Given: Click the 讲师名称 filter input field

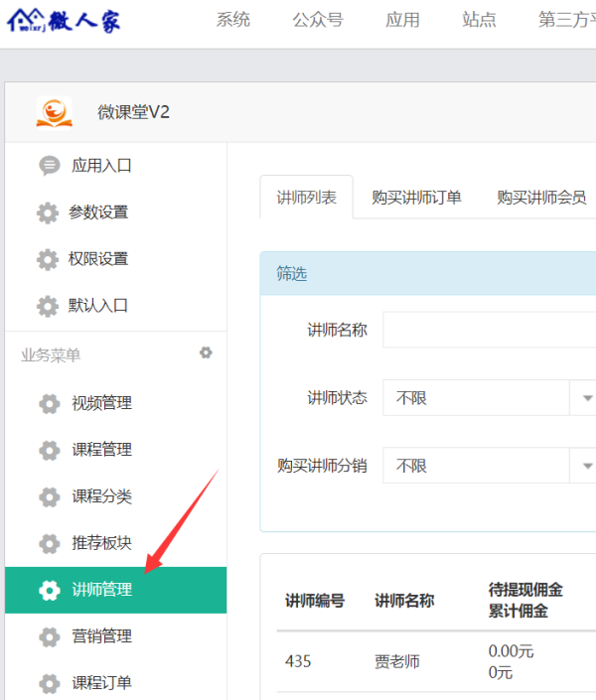Looking at the screenshot, I should [490, 330].
